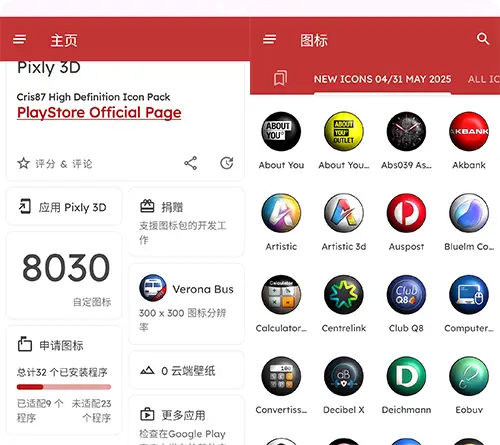Tap 评分 & 评论 rate button
Viewport: 500px width, 445px height.
click(x=55, y=164)
